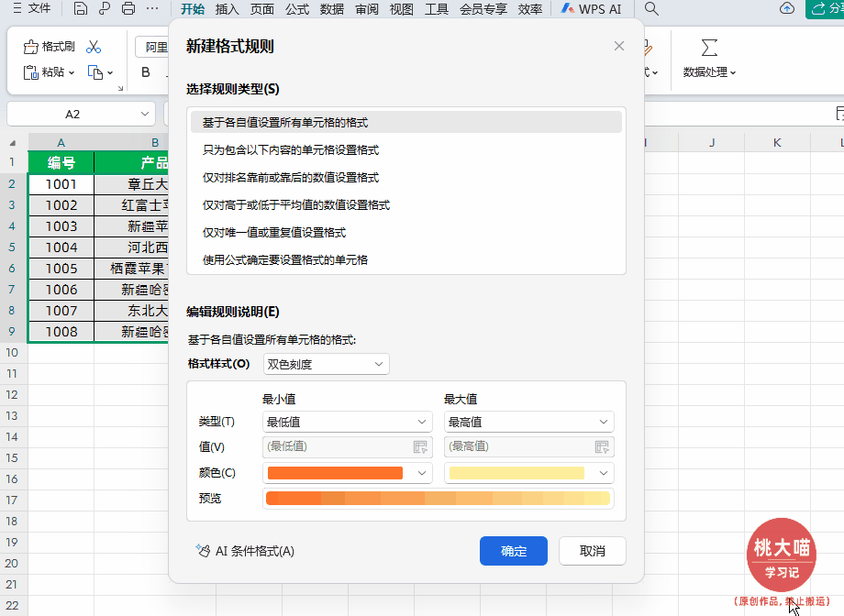Open the font name box 阿里

coord(152,48)
